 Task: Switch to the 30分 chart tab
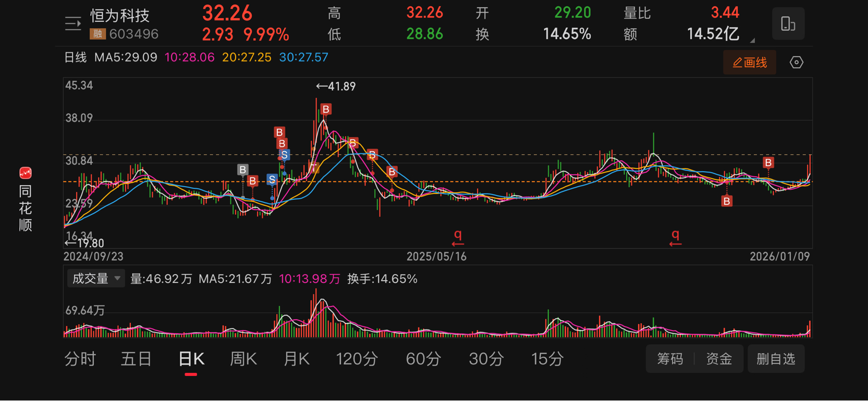(486, 359)
